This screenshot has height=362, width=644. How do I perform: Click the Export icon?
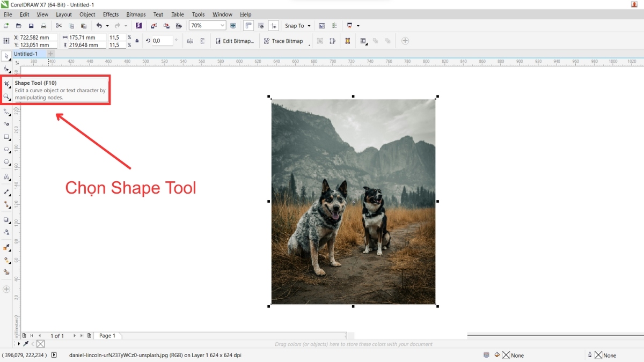(x=166, y=26)
